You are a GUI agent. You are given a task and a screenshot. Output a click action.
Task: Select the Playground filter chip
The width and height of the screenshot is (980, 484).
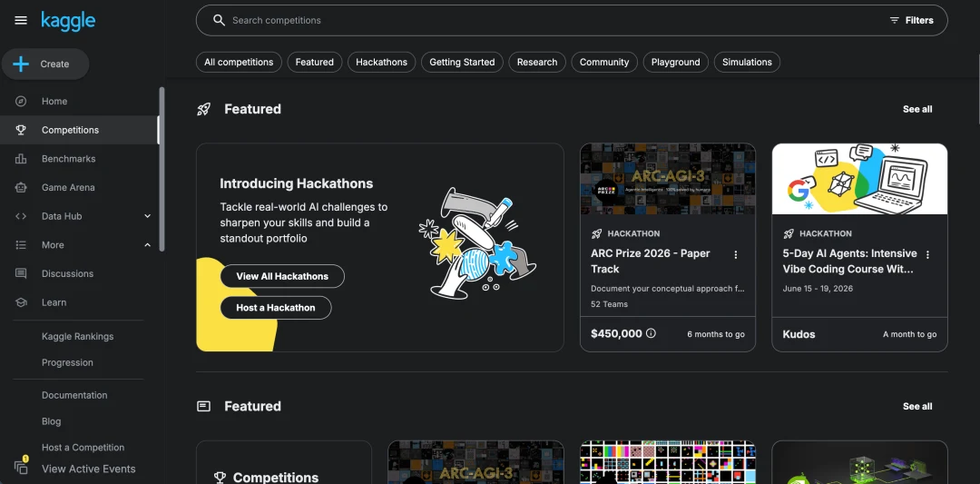pyautogui.click(x=676, y=62)
